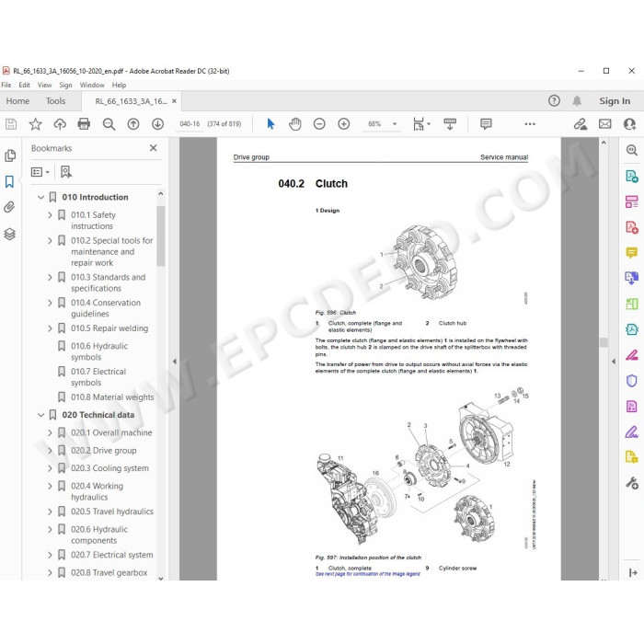The width and height of the screenshot is (644, 644).
Task: Expand 010.5 Repair welding bookmark
Action: click(x=50, y=328)
